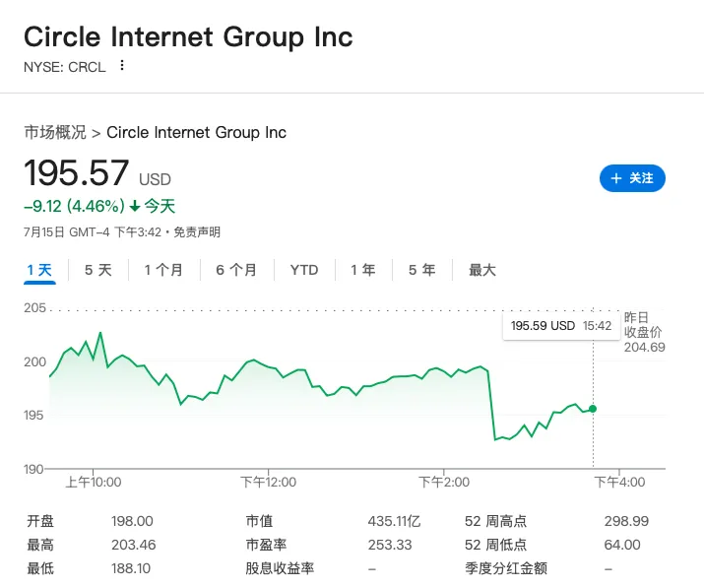Switch to the 5 天 chart tab
Image resolution: width=704 pixels, height=588 pixels.
[x=98, y=270]
